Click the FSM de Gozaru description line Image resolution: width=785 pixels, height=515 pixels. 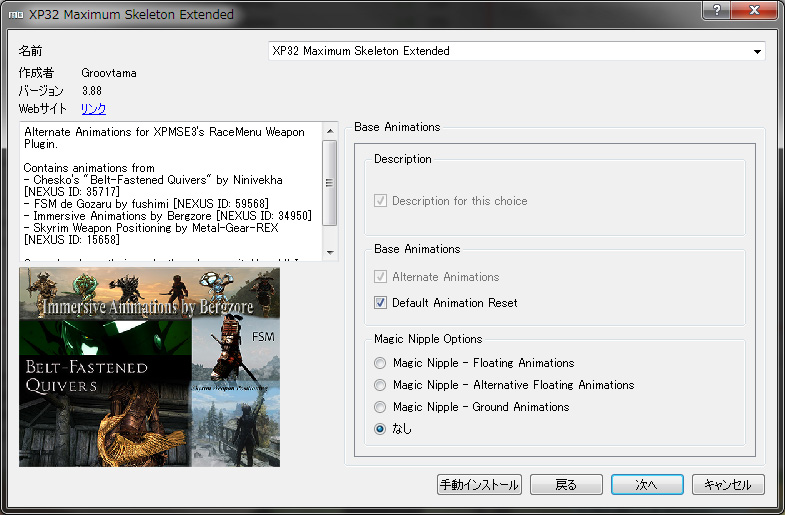(146, 204)
